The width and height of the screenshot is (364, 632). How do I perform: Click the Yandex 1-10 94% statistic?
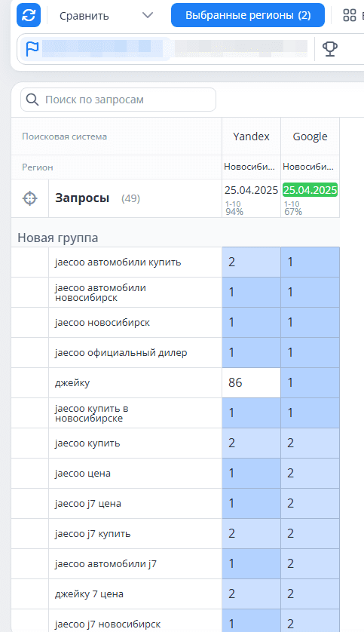pyautogui.click(x=234, y=208)
